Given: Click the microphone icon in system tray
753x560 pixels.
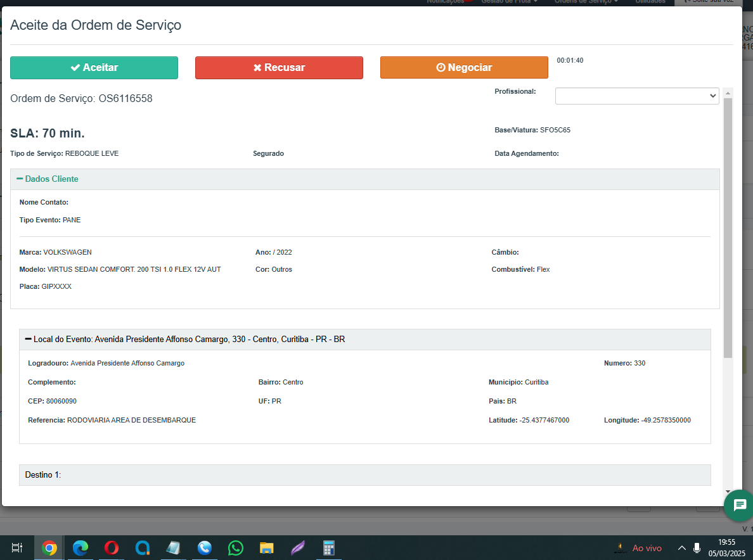Looking at the screenshot, I should [697, 548].
